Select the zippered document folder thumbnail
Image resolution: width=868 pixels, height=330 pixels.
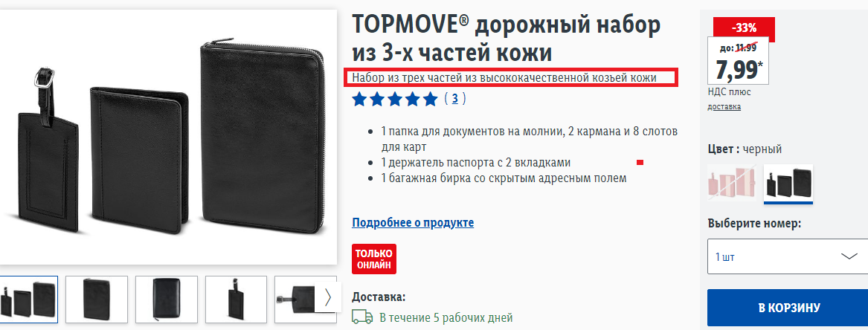point(167,298)
